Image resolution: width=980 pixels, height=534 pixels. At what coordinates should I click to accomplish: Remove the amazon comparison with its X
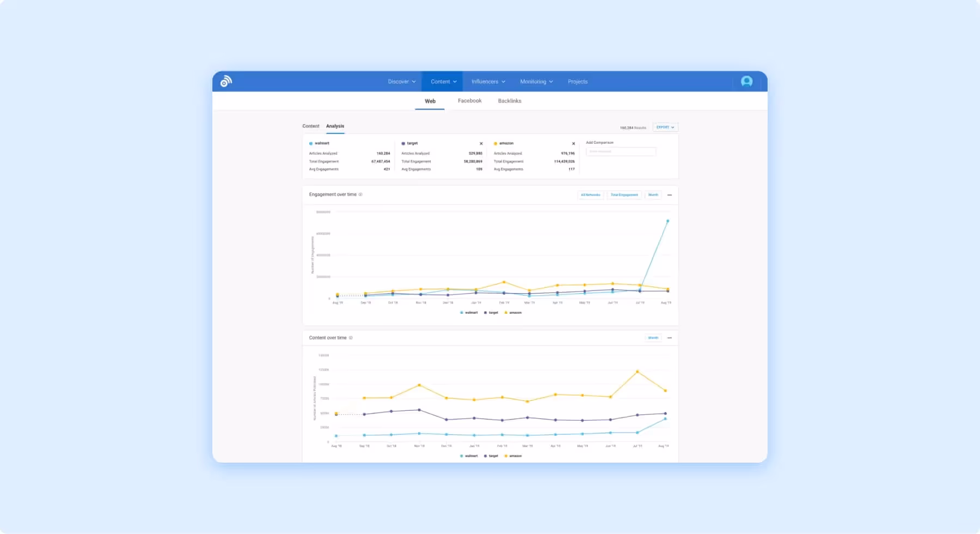573,143
